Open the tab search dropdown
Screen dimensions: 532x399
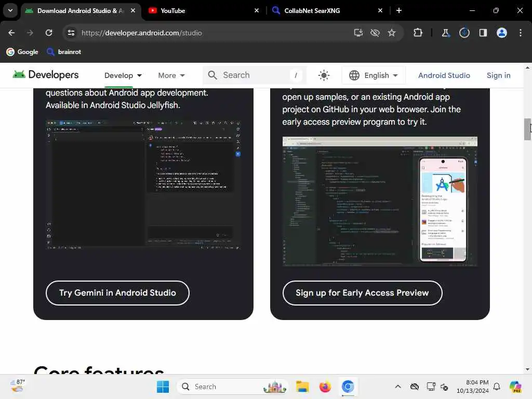click(x=10, y=10)
